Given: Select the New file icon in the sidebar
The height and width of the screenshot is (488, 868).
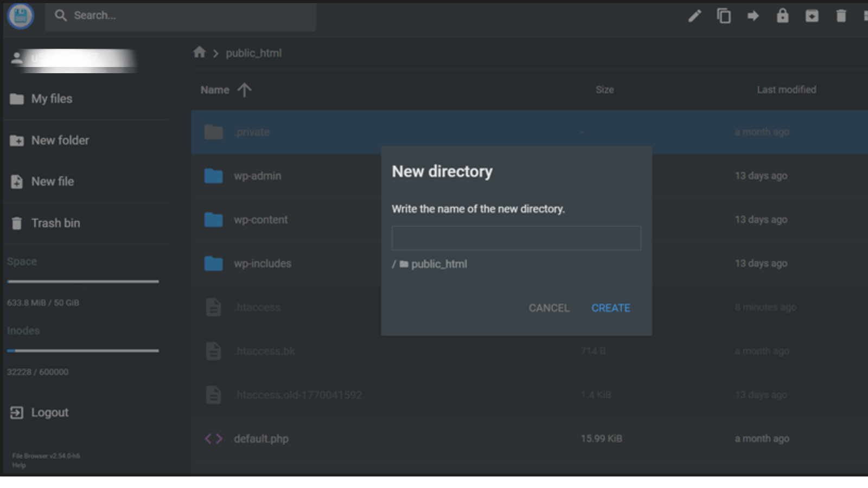Looking at the screenshot, I should coord(17,181).
